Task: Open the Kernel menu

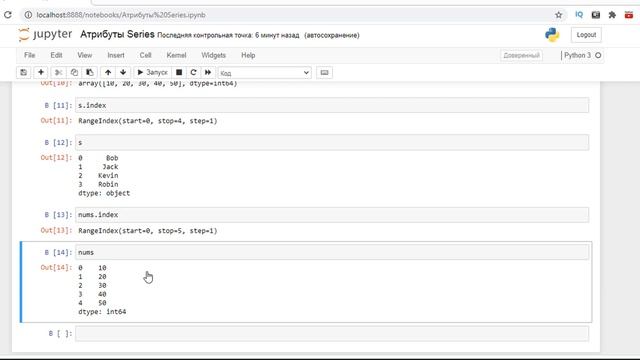Action: tap(176, 55)
